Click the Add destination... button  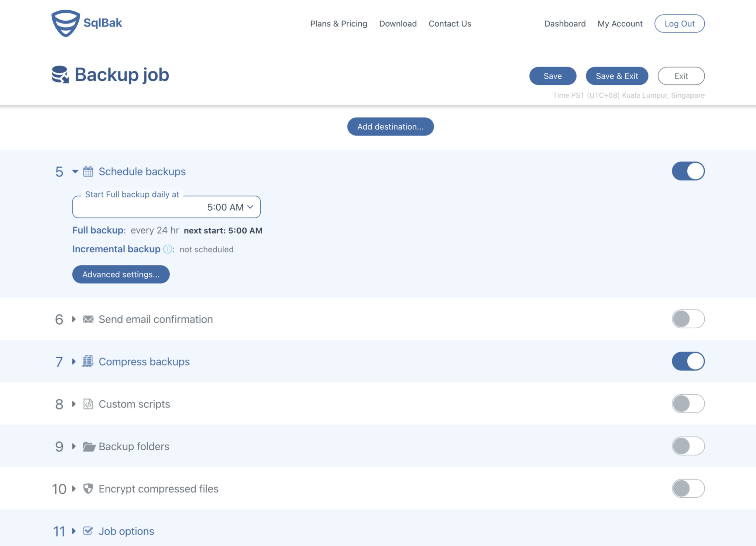[390, 127]
